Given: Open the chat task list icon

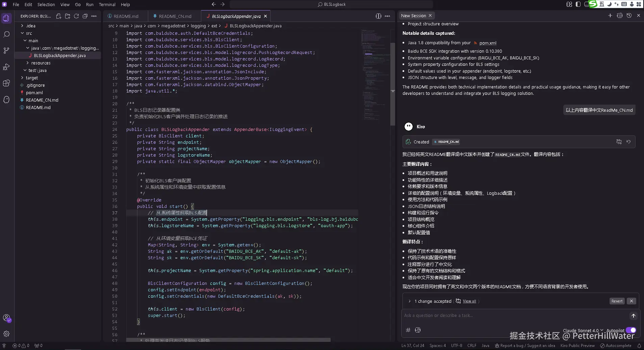Looking at the screenshot, I should point(620,16).
